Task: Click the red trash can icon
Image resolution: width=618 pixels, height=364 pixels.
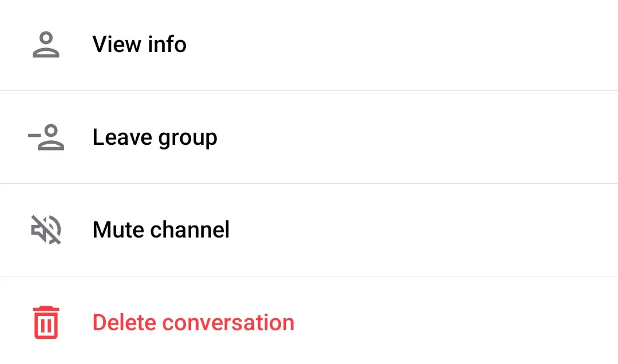Action: (46, 322)
